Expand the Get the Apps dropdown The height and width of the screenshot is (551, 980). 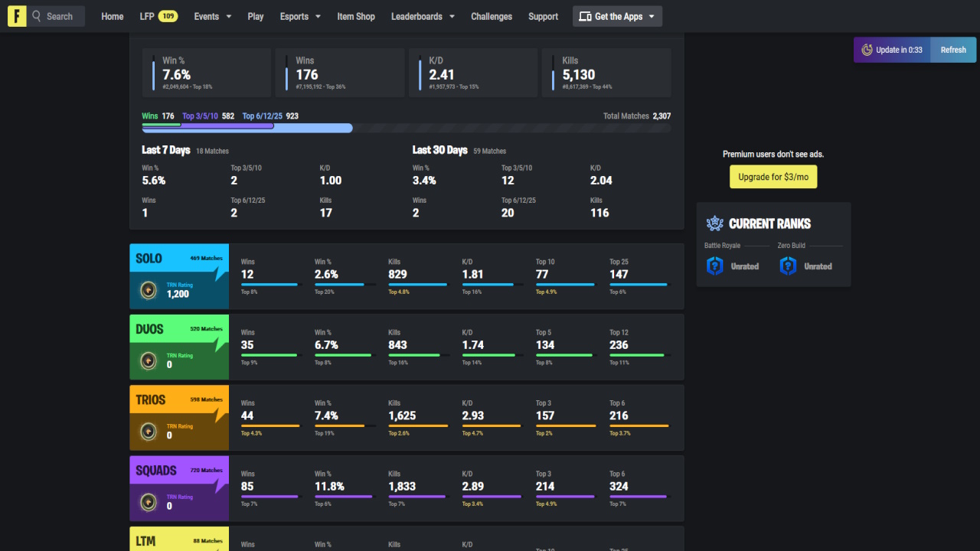click(x=617, y=16)
